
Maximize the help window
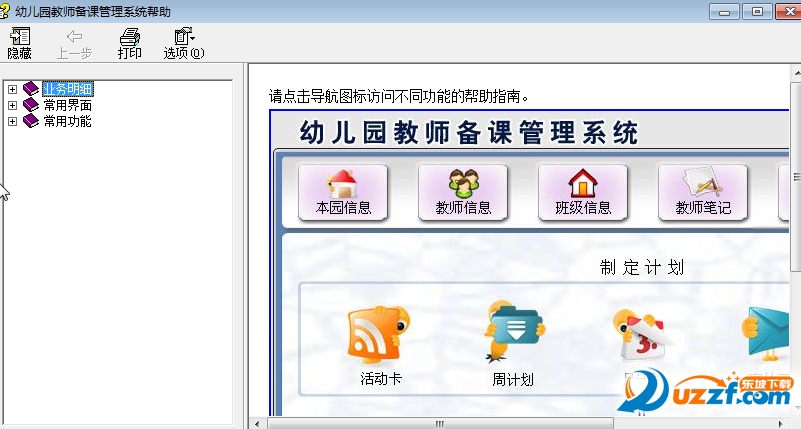[757, 11]
